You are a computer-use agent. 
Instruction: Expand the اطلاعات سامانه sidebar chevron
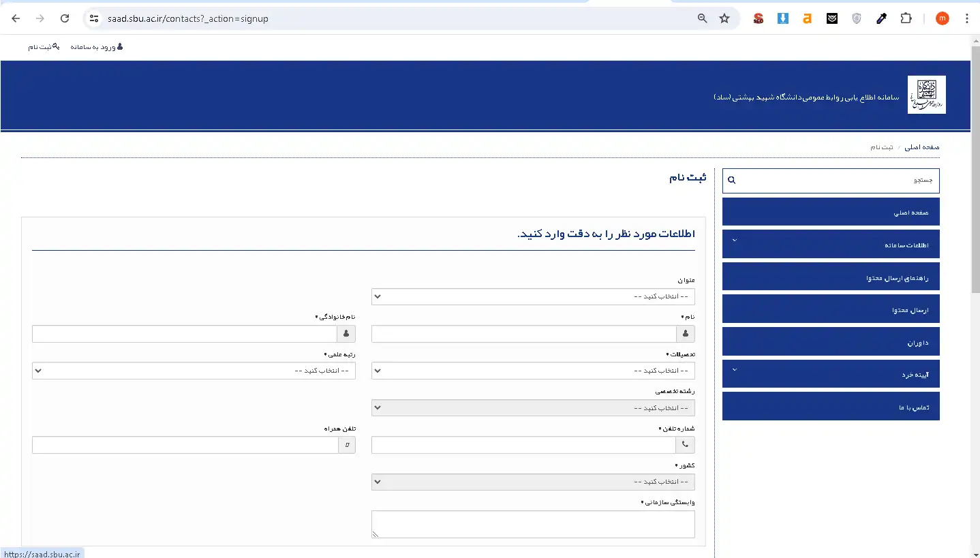(734, 240)
